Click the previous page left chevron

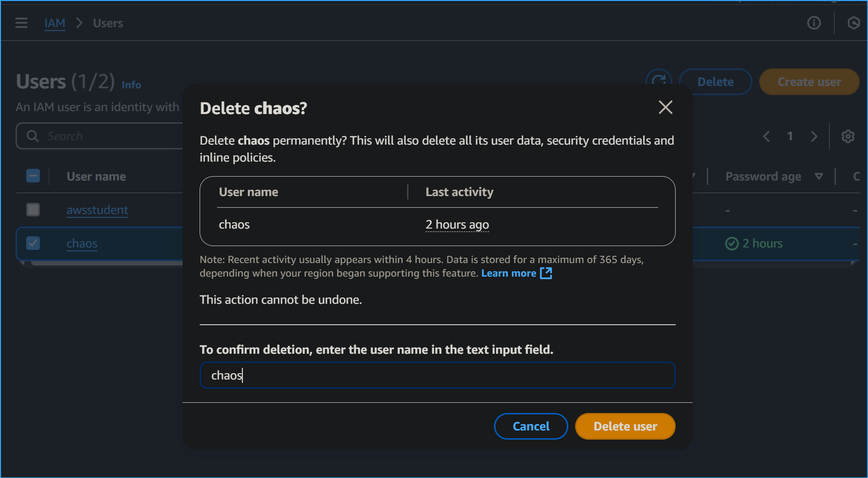pos(766,136)
